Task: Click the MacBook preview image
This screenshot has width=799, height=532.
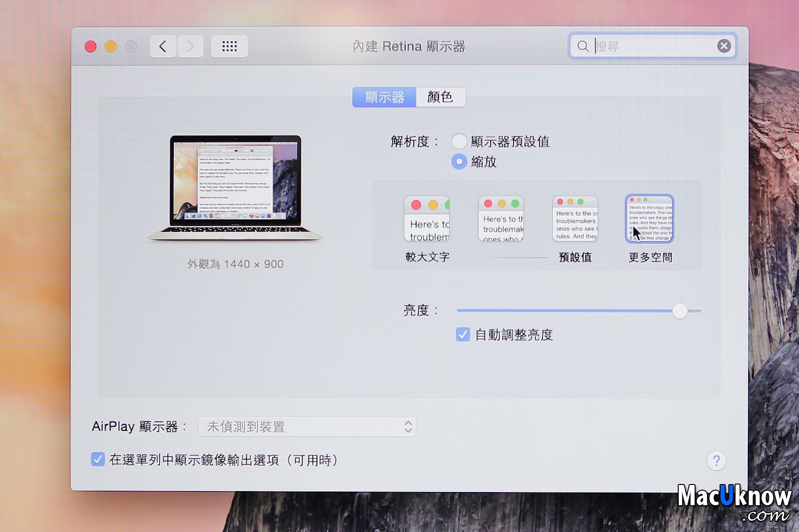Action: pos(235,188)
